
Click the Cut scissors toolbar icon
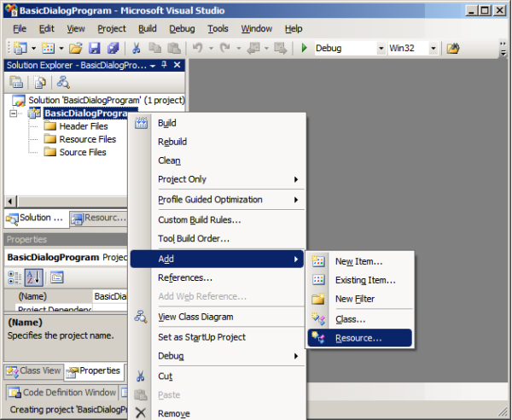coord(137,49)
